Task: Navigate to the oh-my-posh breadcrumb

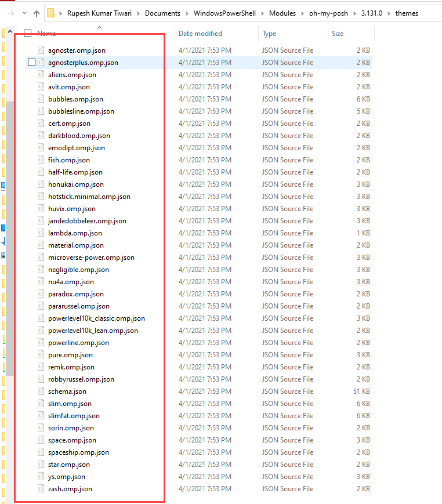Action: pos(328,13)
